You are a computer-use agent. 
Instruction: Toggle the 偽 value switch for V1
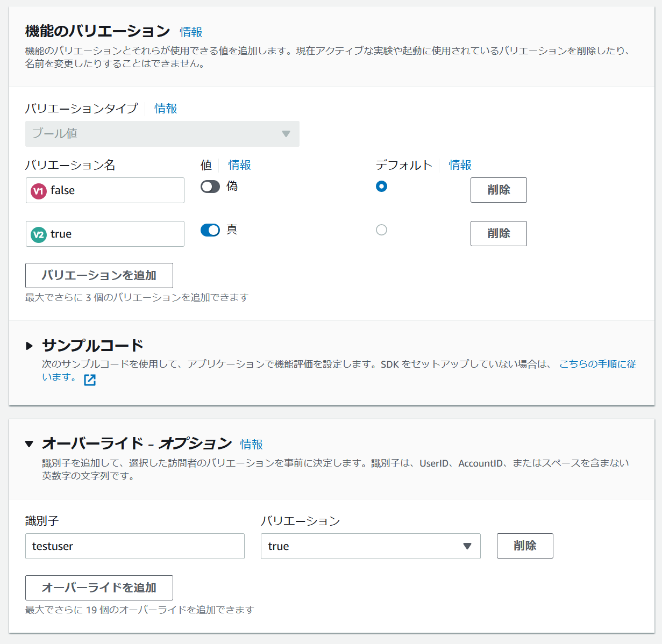210,187
